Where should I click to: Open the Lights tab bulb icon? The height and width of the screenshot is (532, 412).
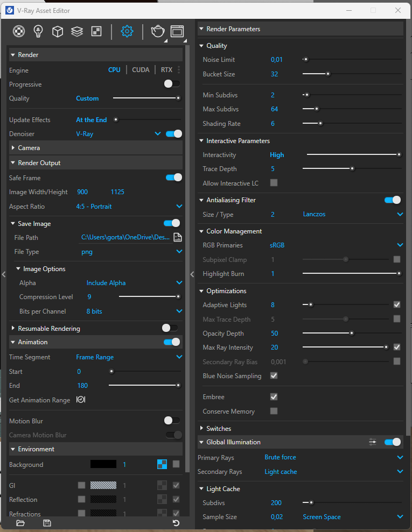click(x=38, y=31)
